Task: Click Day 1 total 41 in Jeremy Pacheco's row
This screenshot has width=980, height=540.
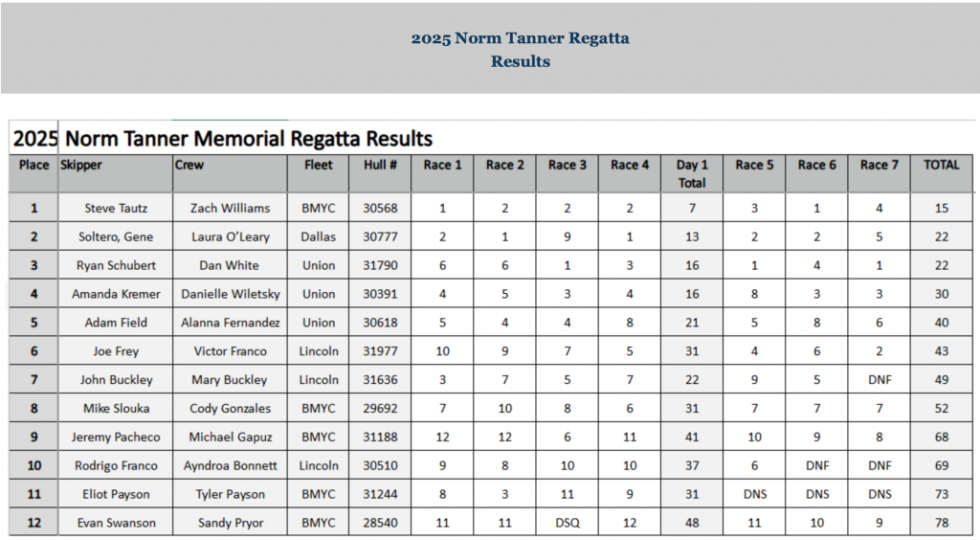Action: click(x=692, y=438)
